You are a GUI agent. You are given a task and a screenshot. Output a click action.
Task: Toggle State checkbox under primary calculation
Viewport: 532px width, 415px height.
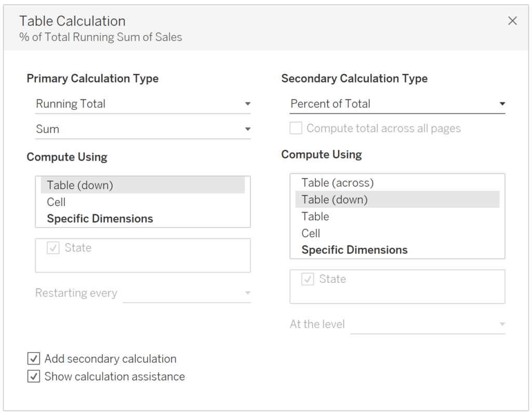tap(53, 248)
